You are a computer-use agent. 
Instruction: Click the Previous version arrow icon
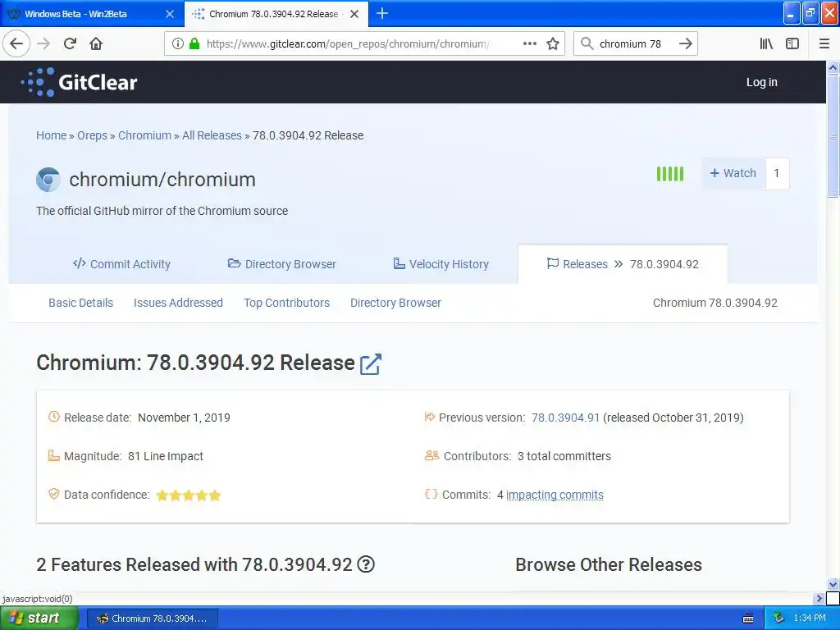pos(429,417)
